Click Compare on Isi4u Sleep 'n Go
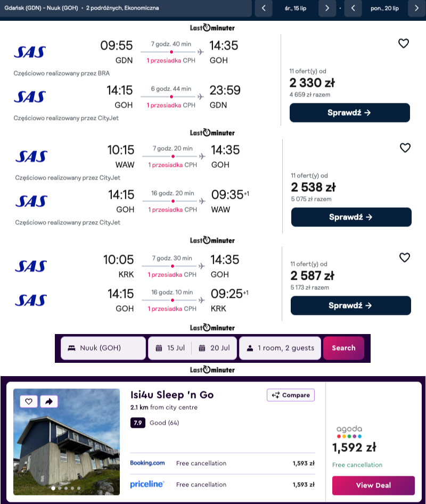This screenshot has height=504, width=426. tap(291, 395)
